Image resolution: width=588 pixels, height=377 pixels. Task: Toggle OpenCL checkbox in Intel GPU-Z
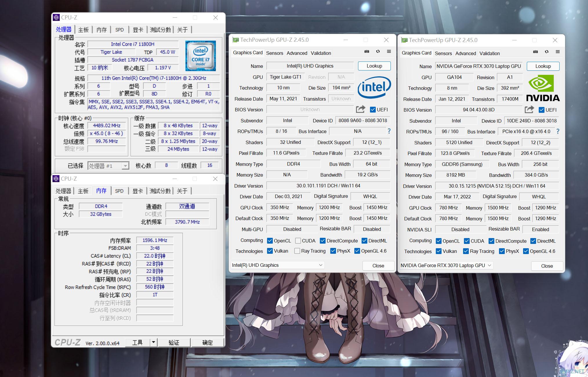click(x=270, y=241)
